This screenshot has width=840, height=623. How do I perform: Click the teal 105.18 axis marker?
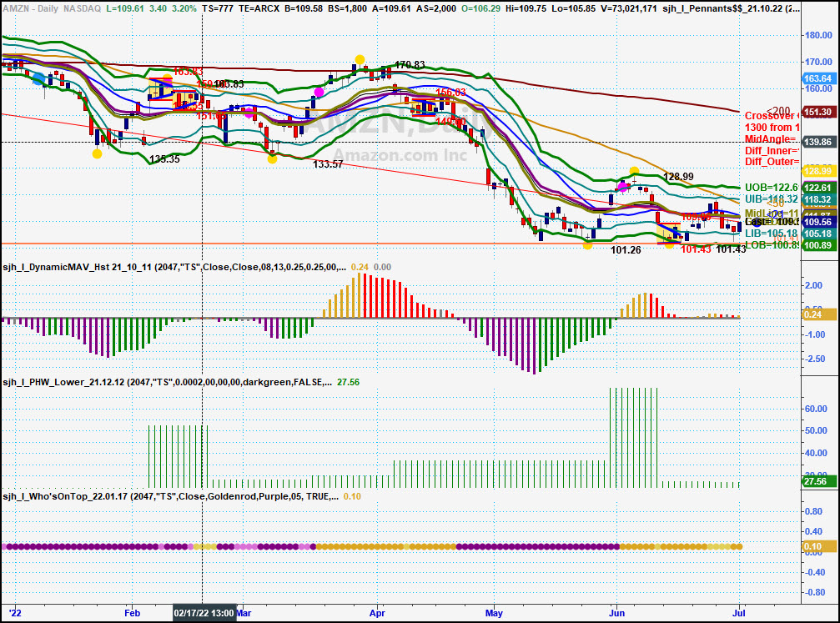(x=818, y=234)
